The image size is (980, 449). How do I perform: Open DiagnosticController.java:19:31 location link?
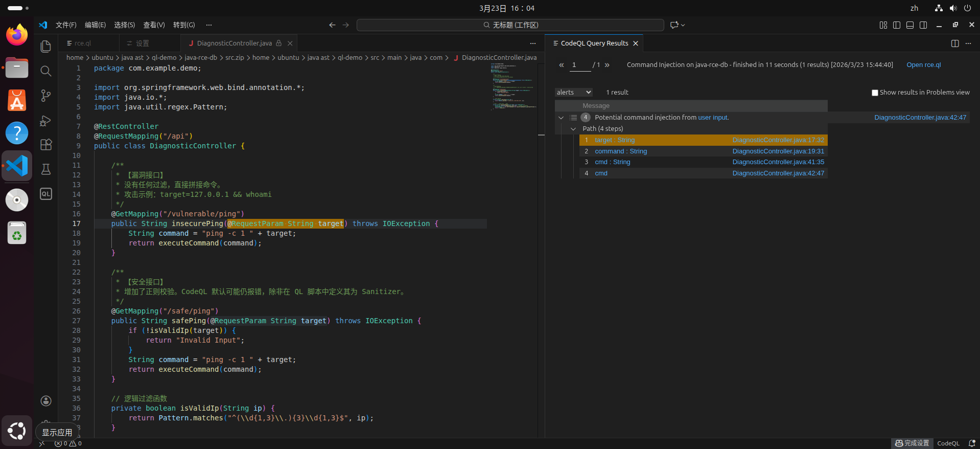[778, 151]
